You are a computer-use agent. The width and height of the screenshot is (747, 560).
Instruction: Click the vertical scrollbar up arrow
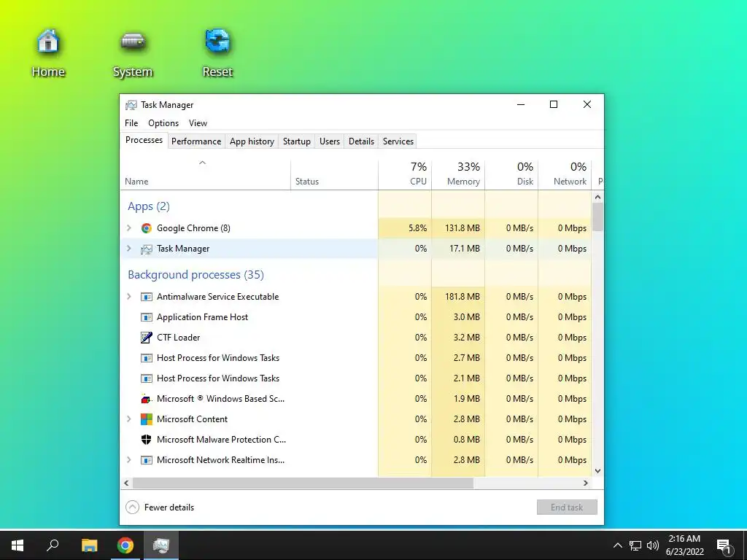pos(598,197)
